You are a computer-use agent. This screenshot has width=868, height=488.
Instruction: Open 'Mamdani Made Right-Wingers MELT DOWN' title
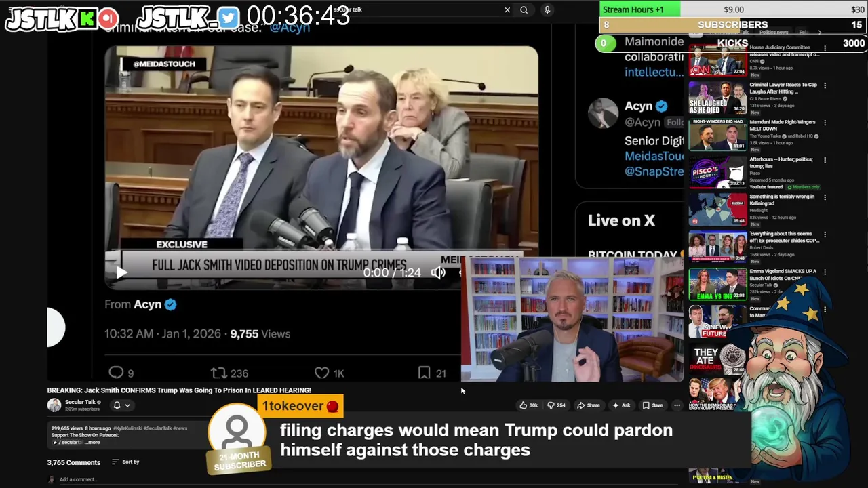(x=783, y=125)
